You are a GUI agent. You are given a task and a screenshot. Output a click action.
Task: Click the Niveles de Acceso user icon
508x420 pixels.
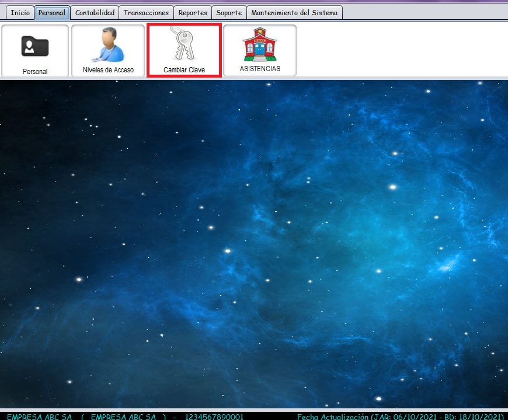[x=108, y=45]
